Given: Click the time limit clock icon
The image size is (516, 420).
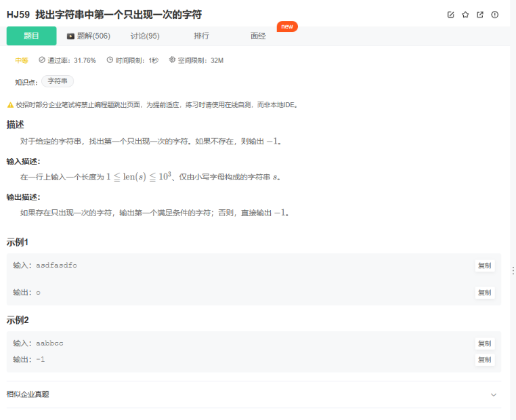Looking at the screenshot, I should [110, 60].
